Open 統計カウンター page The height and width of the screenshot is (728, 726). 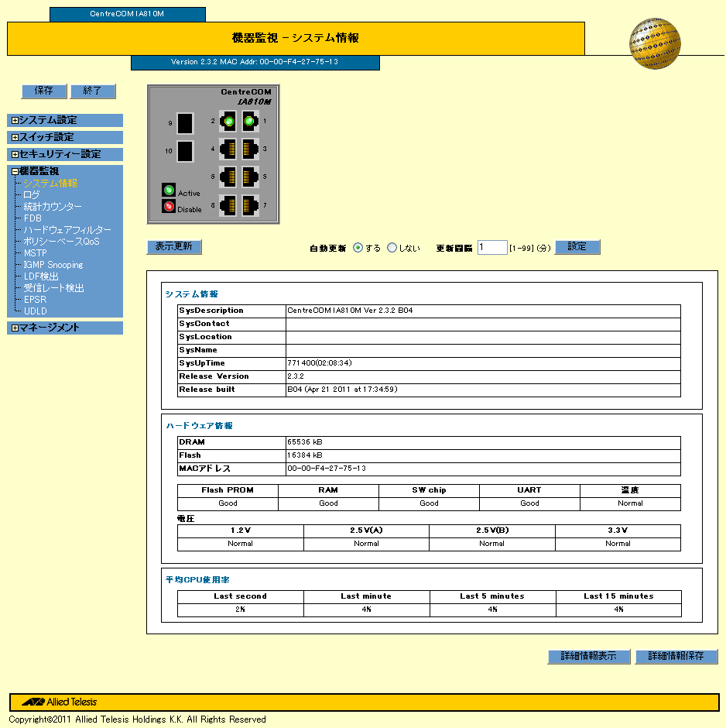(53, 207)
